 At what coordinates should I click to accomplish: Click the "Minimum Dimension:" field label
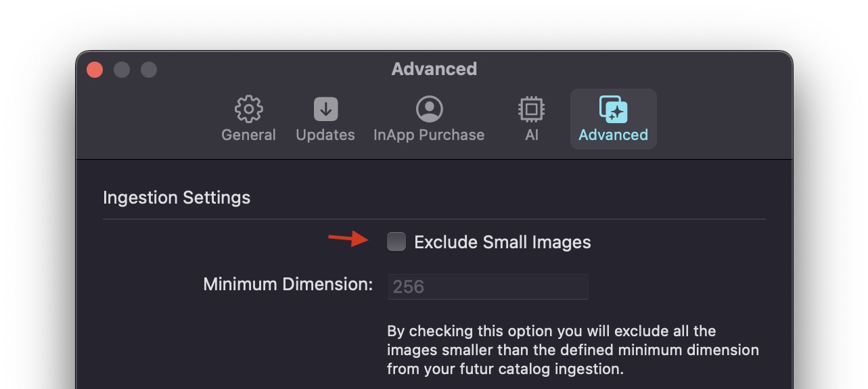[x=288, y=284]
